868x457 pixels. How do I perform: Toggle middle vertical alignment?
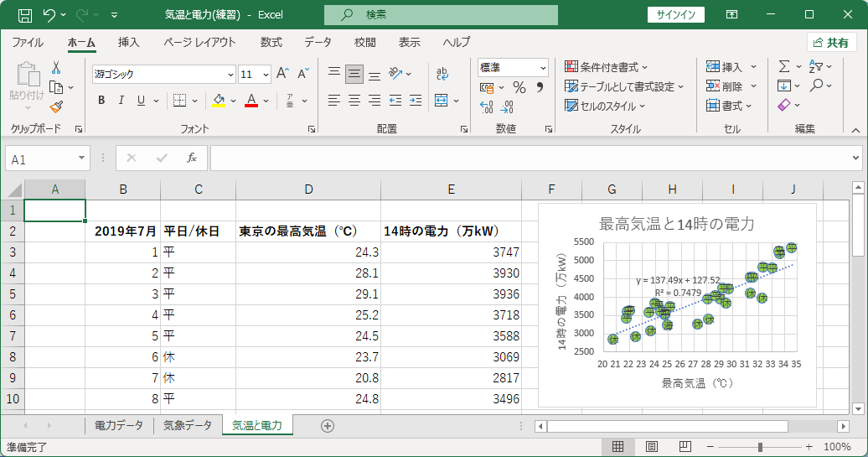coord(354,74)
